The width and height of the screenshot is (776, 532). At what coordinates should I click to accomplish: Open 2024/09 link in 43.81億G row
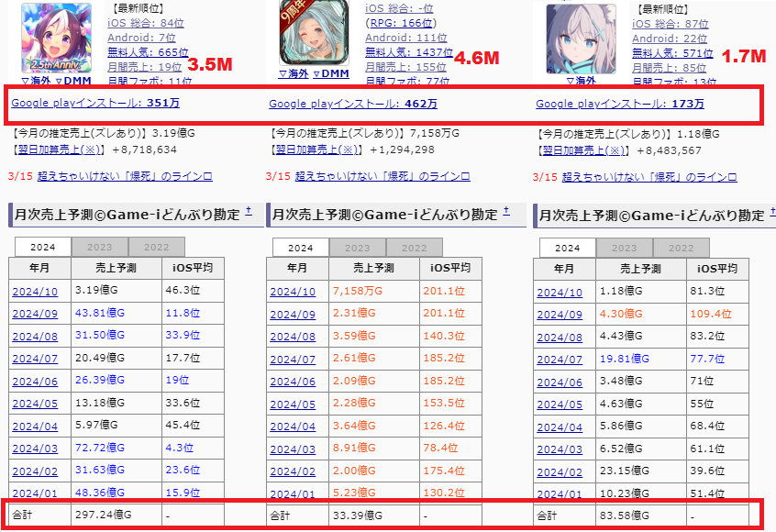(35, 314)
